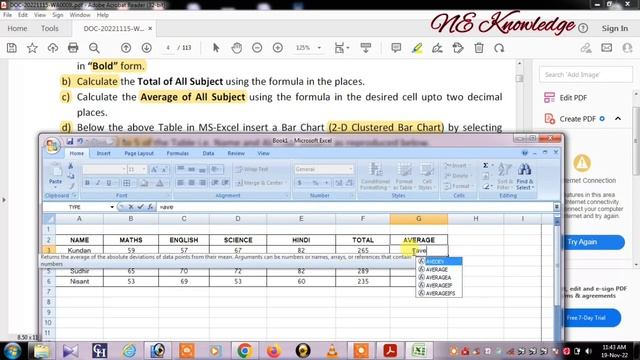The width and height of the screenshot is (640, 360).
Task: Click the page number field showing 4
Action: tap(168, 48)
